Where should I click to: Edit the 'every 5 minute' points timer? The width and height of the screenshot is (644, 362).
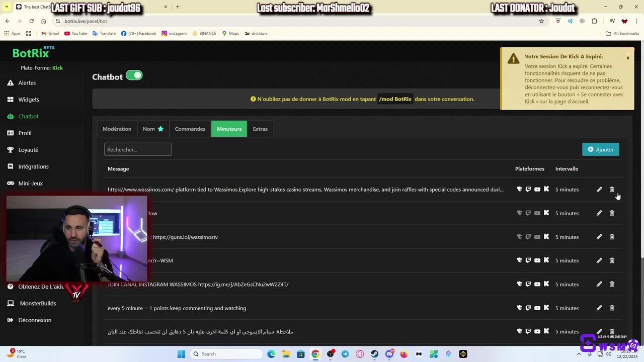pos(599,308)
